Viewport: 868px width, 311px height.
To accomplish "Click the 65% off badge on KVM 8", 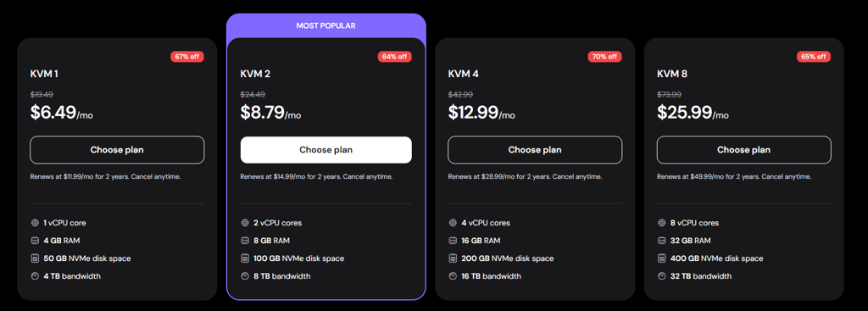I will (x=814, y=57).
